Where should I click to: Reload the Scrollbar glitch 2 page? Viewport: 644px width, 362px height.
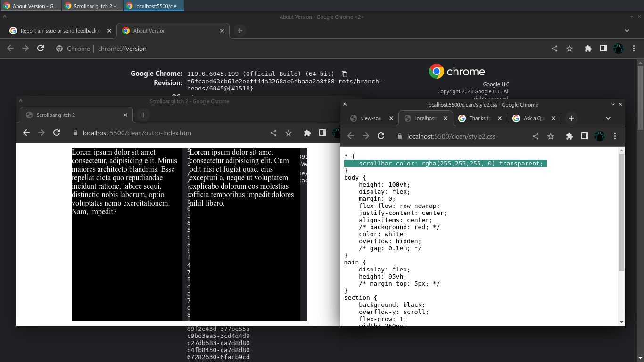coord(57,133)
